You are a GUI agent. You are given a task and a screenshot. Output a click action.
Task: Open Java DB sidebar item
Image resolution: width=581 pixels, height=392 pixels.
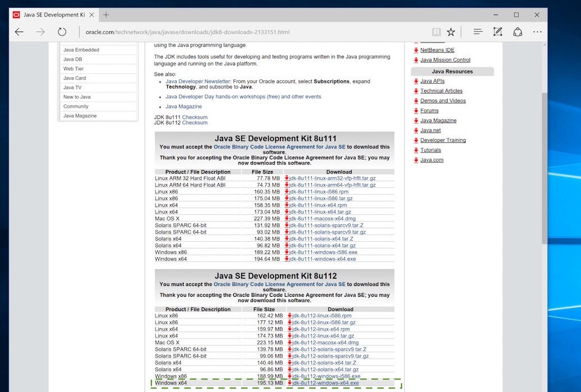(x=73, y=59)
